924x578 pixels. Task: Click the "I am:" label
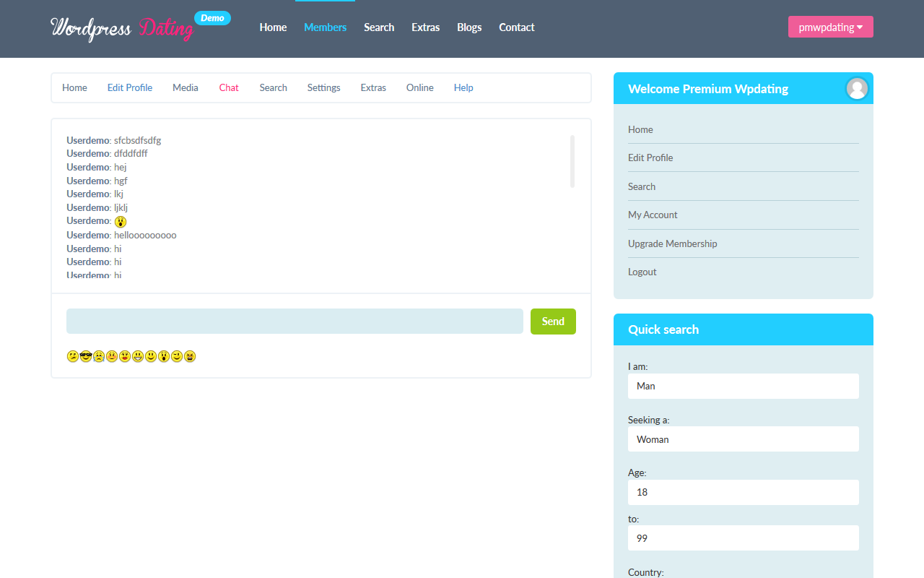(638, 366)
